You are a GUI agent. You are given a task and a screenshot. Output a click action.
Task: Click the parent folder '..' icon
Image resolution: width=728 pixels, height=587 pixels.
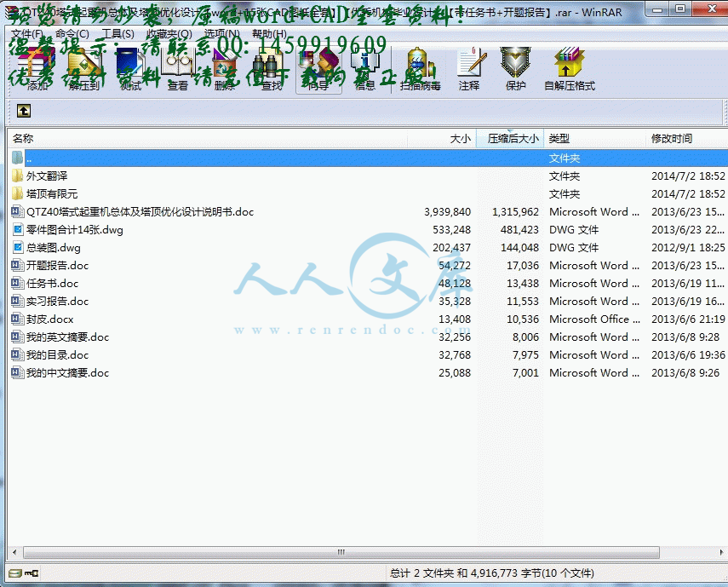click(18, 158)
